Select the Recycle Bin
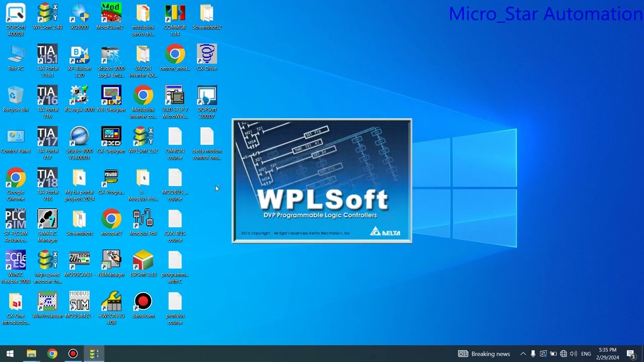 tap(16, 99)
